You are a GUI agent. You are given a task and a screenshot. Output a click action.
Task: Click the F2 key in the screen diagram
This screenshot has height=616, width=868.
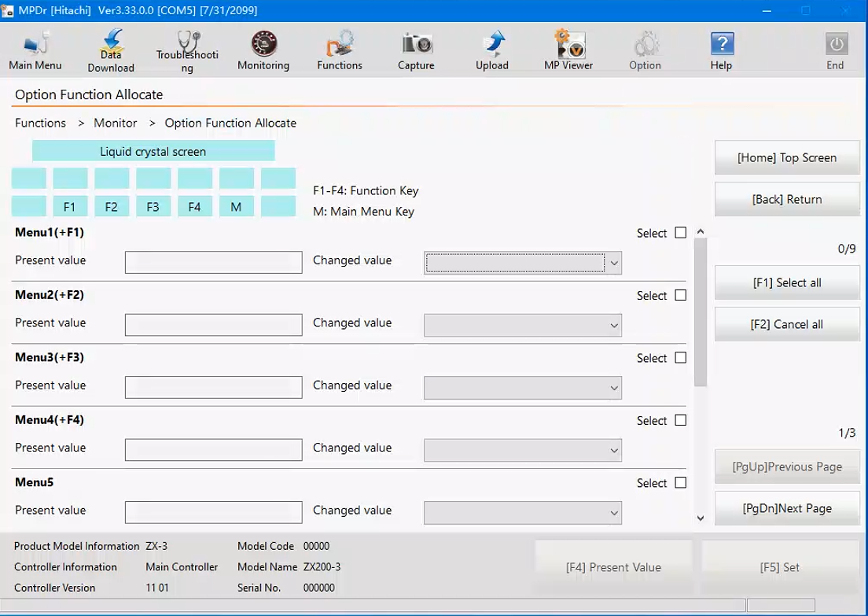point(112,207)
